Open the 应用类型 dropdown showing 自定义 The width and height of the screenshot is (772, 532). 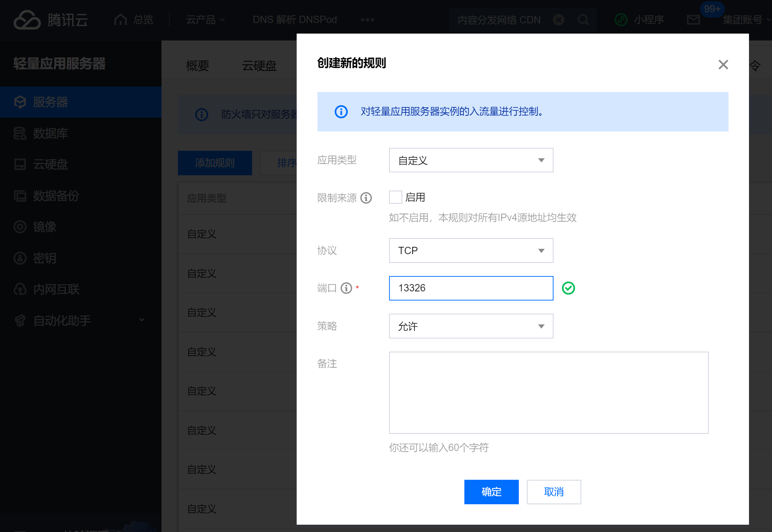[x=471, y=160]
